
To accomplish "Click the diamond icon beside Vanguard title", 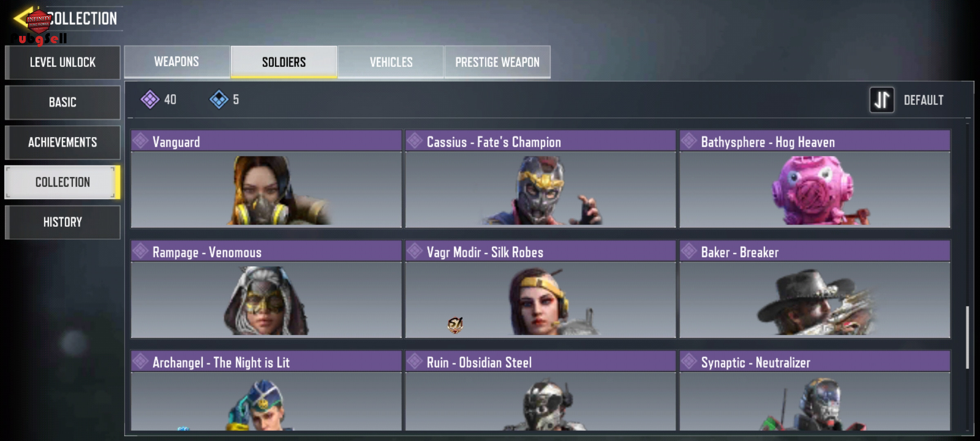I will [140, 141].
